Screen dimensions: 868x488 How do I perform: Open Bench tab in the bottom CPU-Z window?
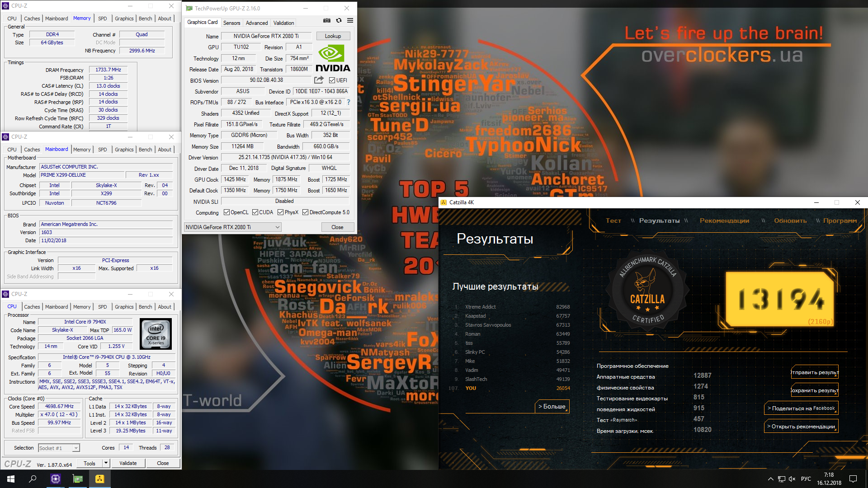[x=145, y=307]
